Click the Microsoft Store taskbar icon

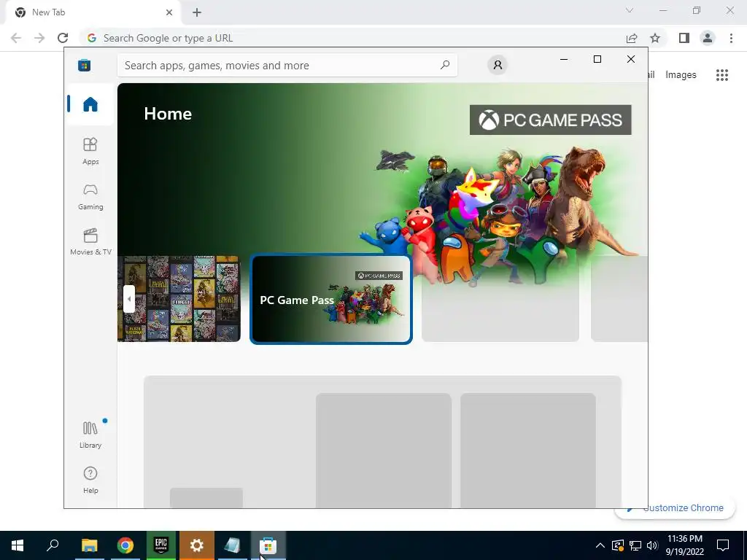coord(268,545)
